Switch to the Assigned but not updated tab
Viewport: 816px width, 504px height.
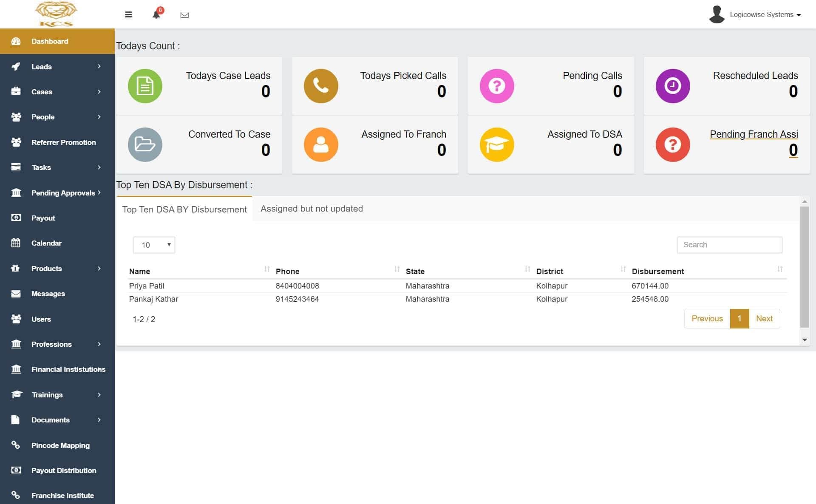click(x=312, y=209)
